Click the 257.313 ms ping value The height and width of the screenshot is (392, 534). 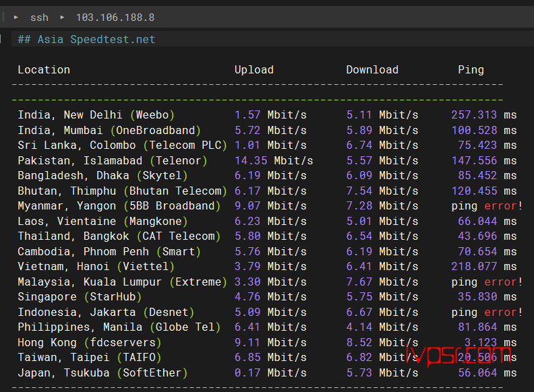(484, 115)
